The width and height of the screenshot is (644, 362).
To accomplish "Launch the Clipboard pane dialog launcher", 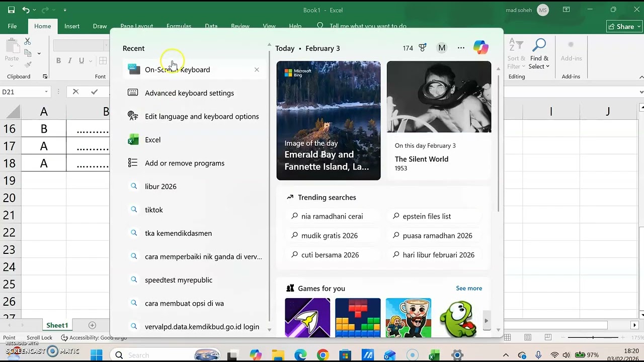I will tap(45, 76).
